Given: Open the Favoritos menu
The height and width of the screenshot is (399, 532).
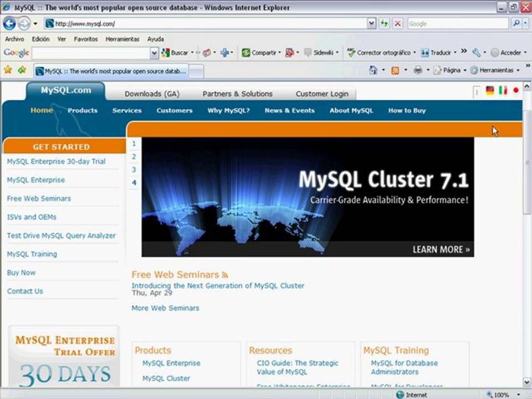Looking at the screenshot, I should (86, 39).
